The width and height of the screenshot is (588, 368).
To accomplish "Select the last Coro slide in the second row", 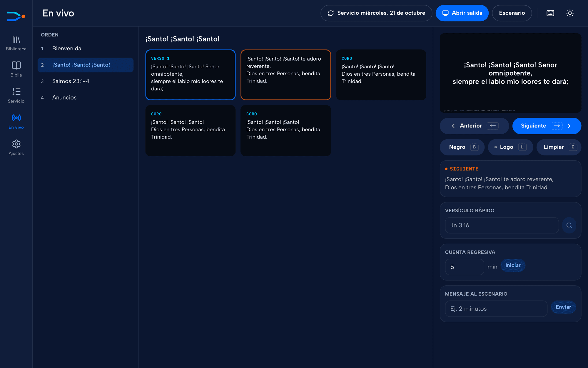I will [x=286, y=130].
